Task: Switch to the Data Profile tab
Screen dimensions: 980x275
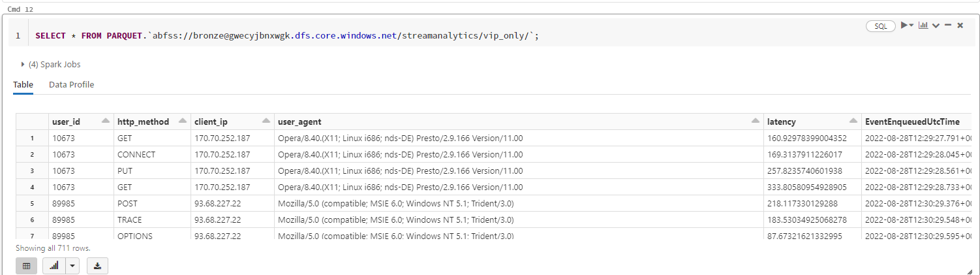Action: 71,85
